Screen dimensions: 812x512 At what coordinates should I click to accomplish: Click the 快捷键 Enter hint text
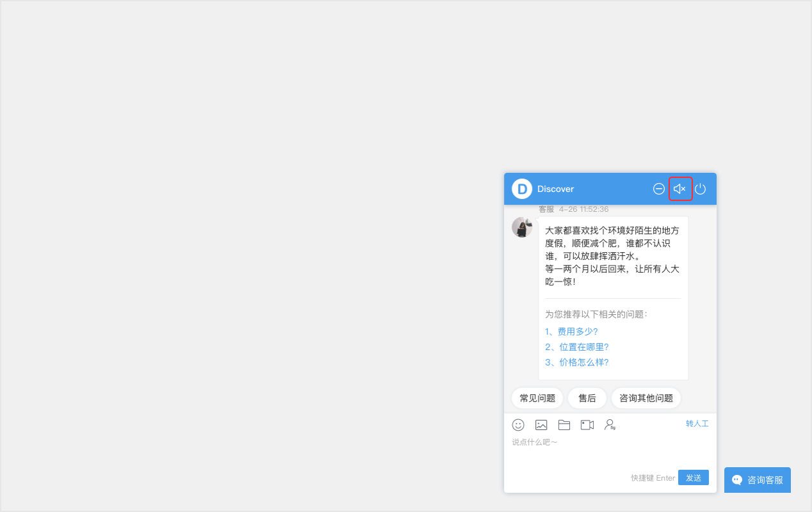653,478
